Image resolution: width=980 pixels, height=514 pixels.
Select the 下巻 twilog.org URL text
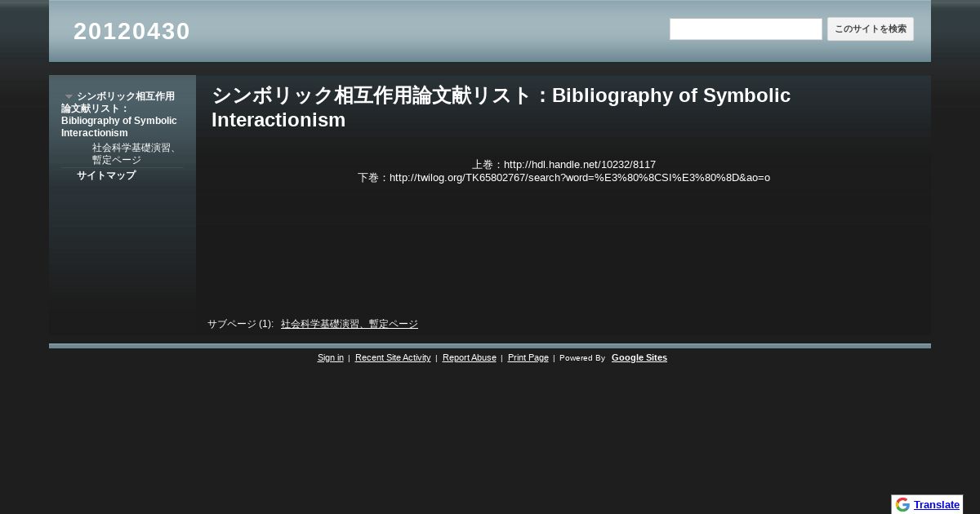[x=580, y=177]
